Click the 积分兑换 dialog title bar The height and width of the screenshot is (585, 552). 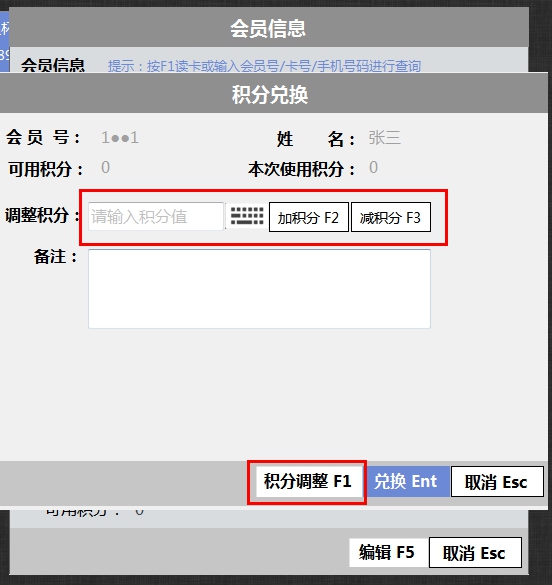274,93
